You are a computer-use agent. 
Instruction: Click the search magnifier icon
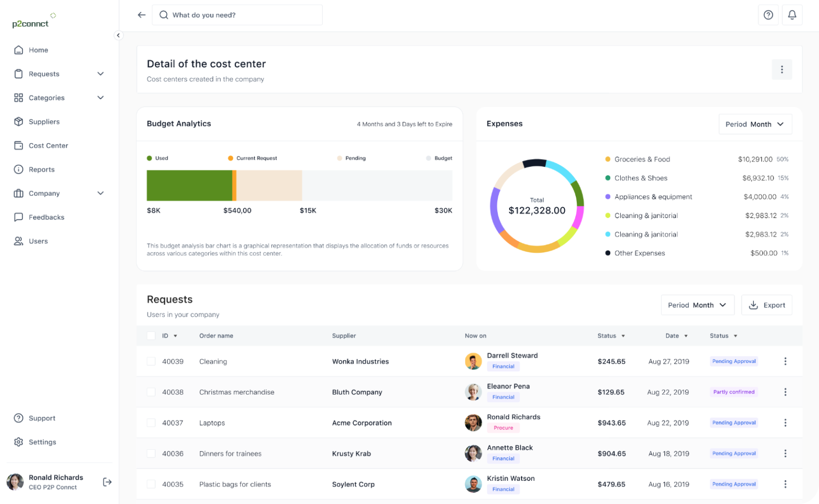point(164,15)
